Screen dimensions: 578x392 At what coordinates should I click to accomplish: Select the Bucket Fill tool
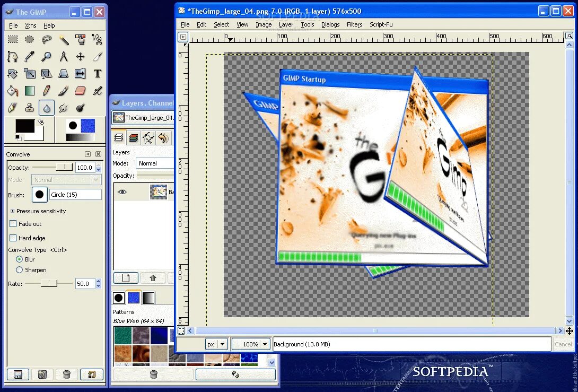coord(13,90)
